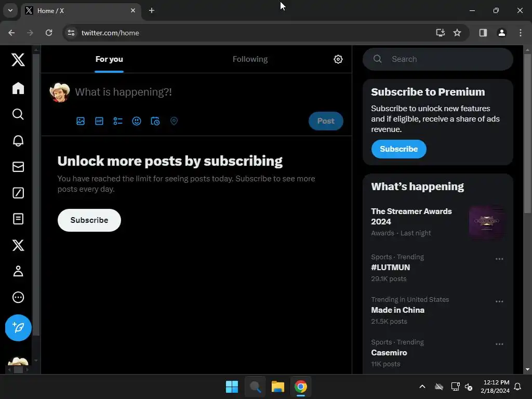Bookmark page with the star icon

[x=457, y=33]
